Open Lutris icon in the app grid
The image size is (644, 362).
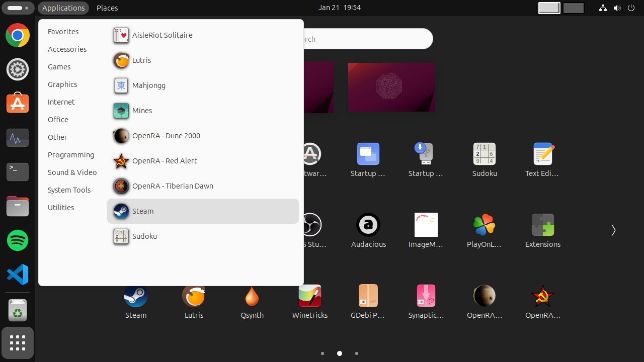[x=194, y=302]
